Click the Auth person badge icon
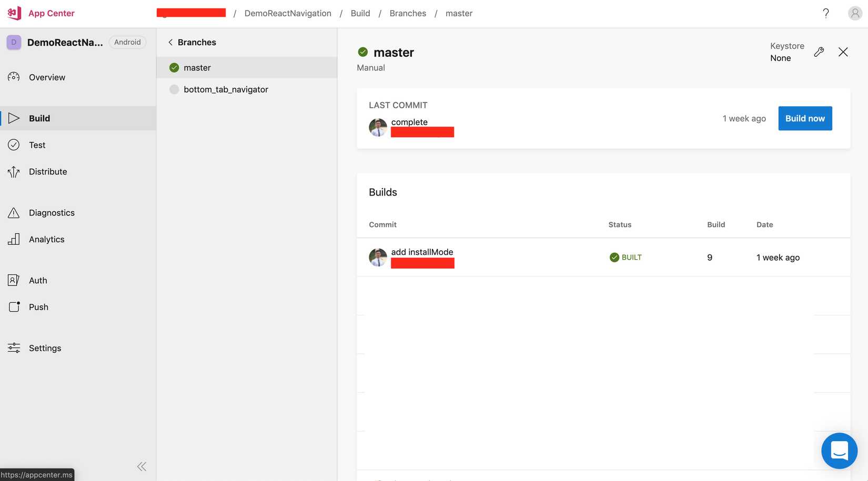The image size is (868, 481). tap(14, 280)
